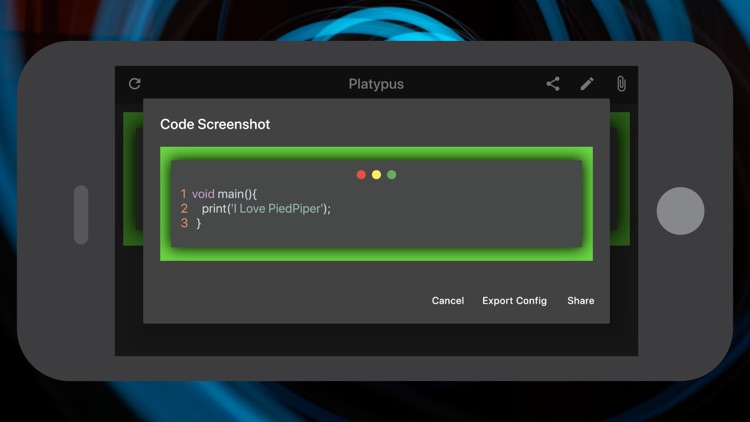The height and width of the screenshot is (422, 750).
Task: Click the red dot in code window
Action: click(361, 175)
